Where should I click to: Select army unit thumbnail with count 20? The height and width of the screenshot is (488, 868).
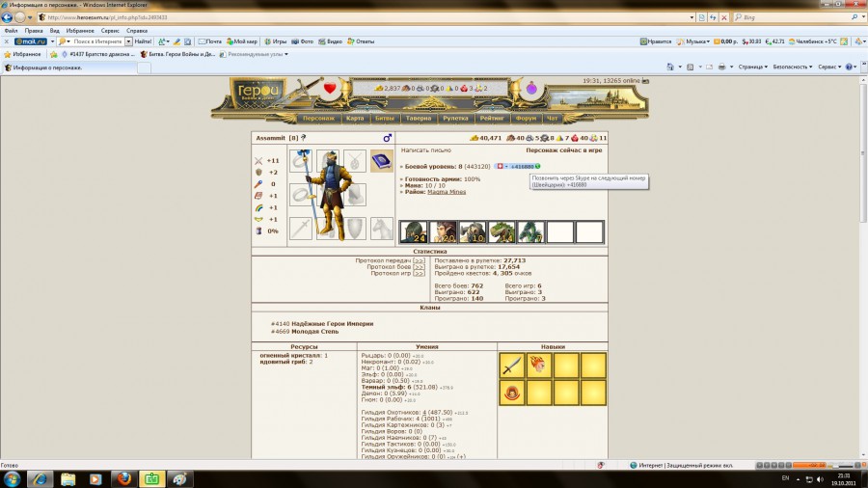443,231
